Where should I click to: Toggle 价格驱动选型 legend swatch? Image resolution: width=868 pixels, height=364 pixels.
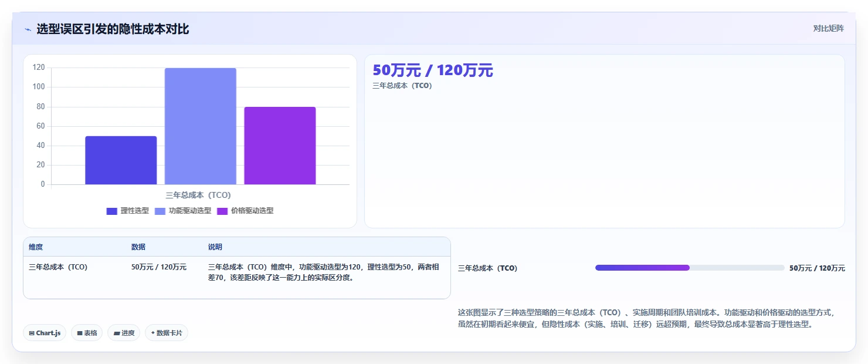tap(222, 211)
